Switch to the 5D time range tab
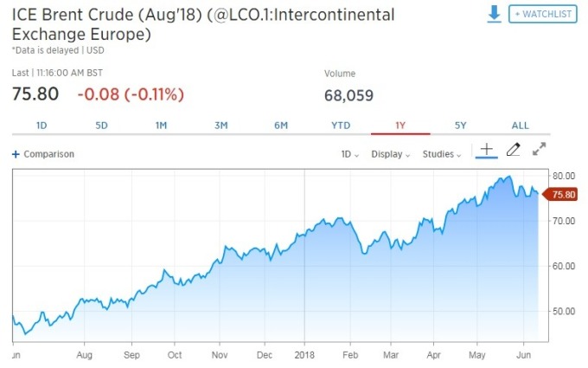 tap(101, 126)
